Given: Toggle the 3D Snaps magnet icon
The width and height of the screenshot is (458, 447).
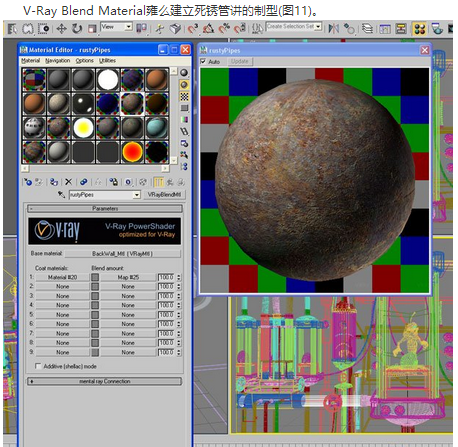Looking at the screenshot, I should point(192,29).
